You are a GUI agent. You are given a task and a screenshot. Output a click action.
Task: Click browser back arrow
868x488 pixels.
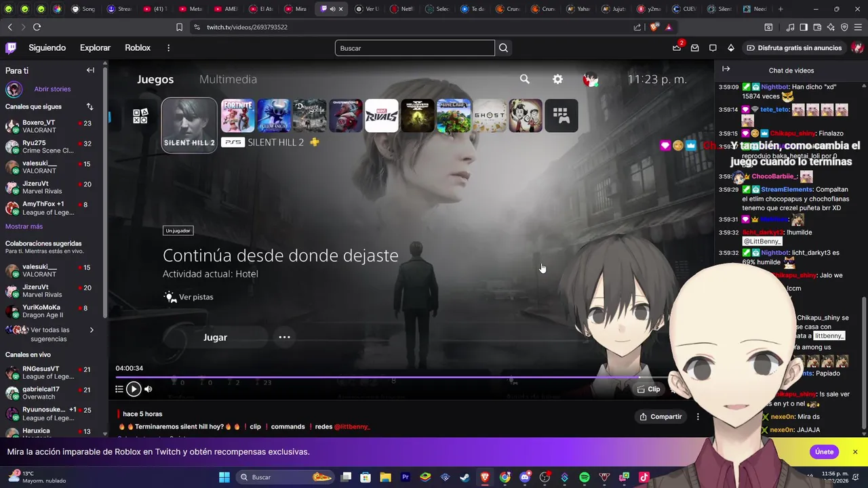point(9,27)
